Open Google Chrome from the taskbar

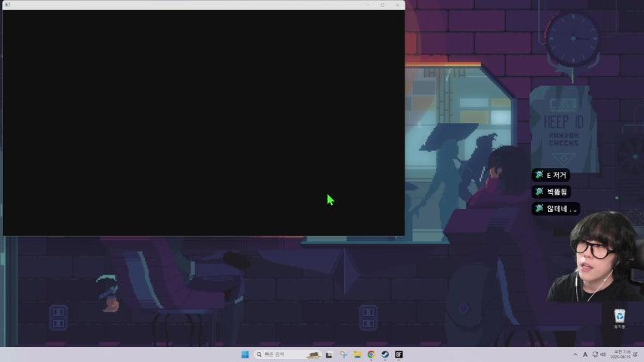pyautogui.click(x=371, y=354)
